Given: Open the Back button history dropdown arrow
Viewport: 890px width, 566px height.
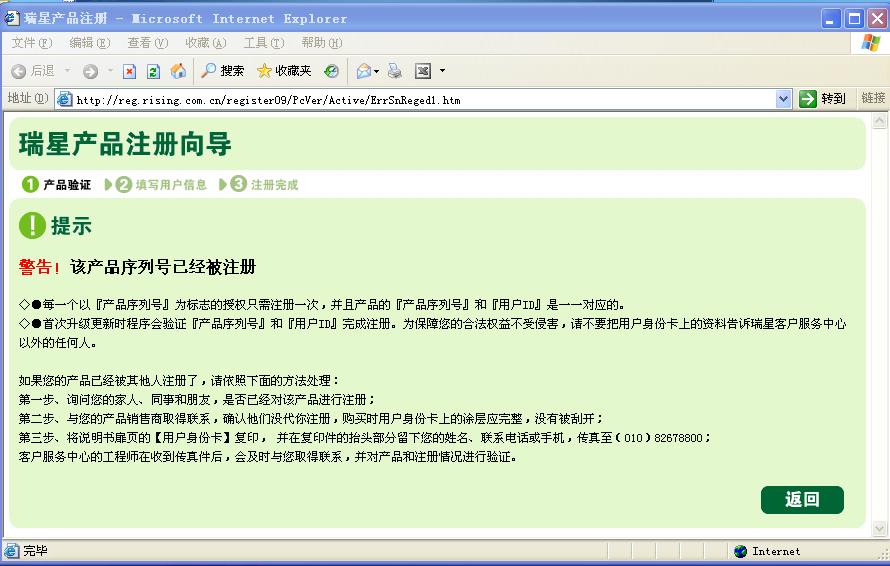Looking at the screenshot, I should point(68,71).
